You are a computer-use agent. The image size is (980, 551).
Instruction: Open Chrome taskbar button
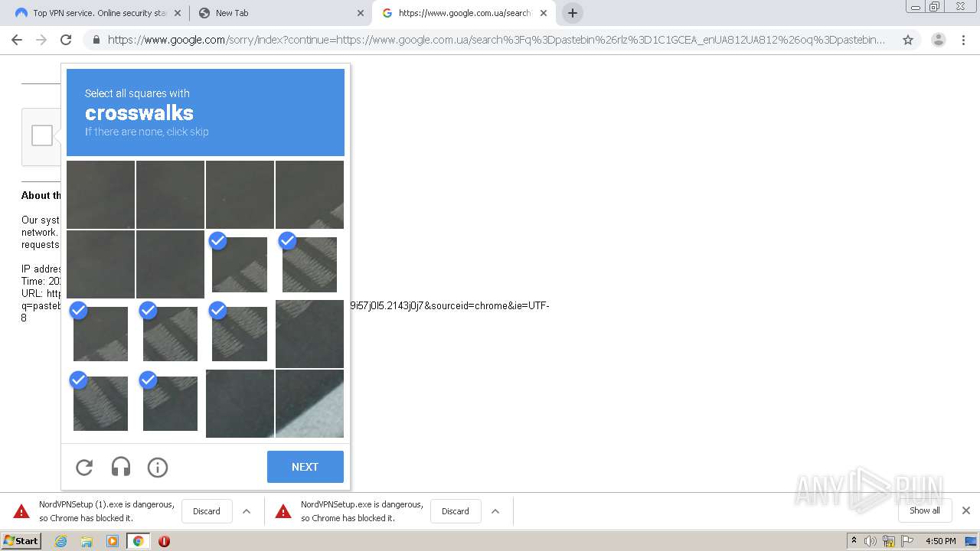pos(139,541)
